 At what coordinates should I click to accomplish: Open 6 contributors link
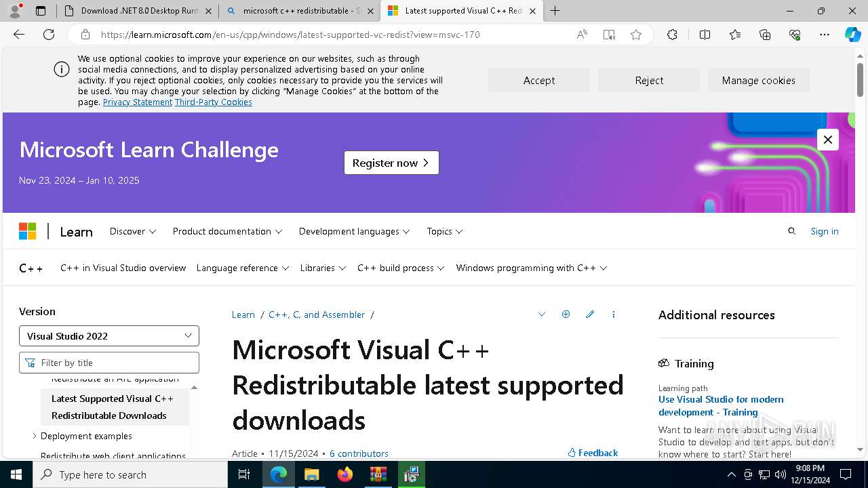coord(359,453)
